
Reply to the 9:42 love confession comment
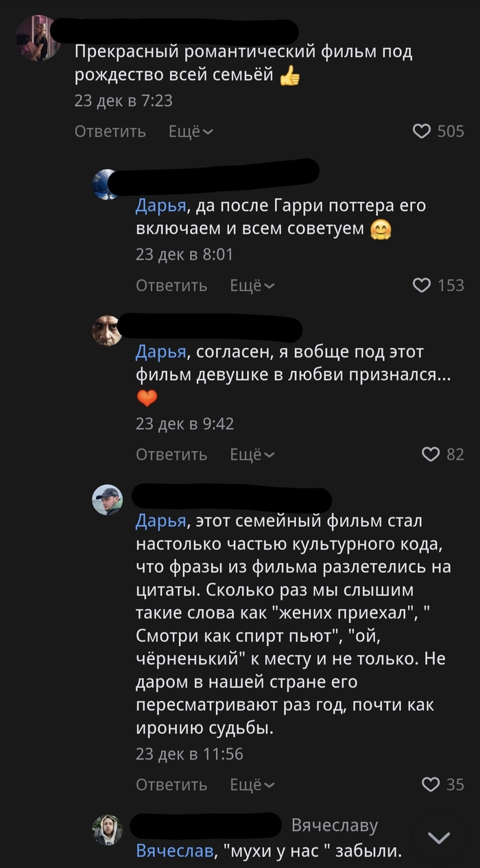pos(171,454)
